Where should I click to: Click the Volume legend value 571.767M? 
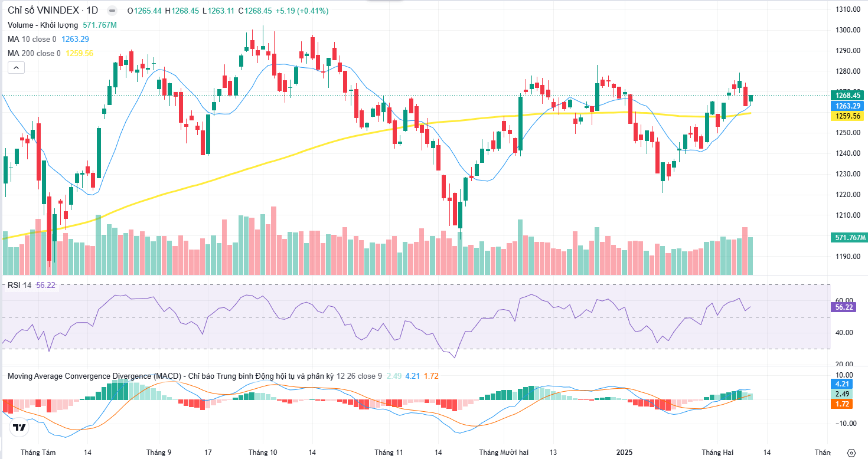click(x=100, y=25)
